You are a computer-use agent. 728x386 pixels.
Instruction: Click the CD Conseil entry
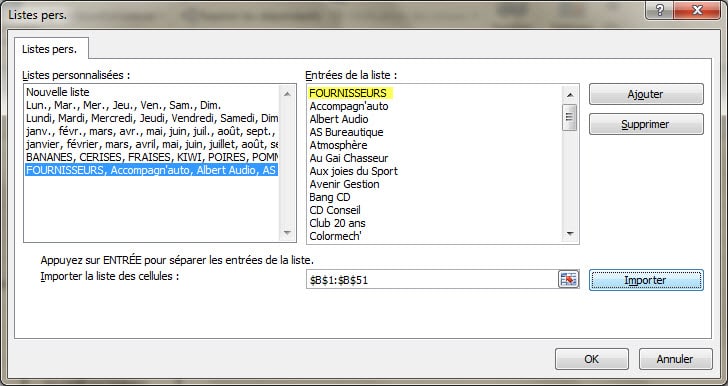tap(335, 210)
